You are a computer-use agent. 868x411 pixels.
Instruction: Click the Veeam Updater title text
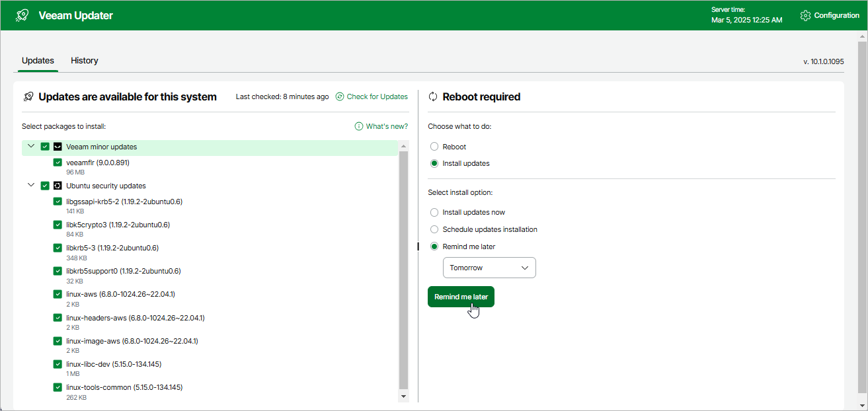click(x=76, y=15)
